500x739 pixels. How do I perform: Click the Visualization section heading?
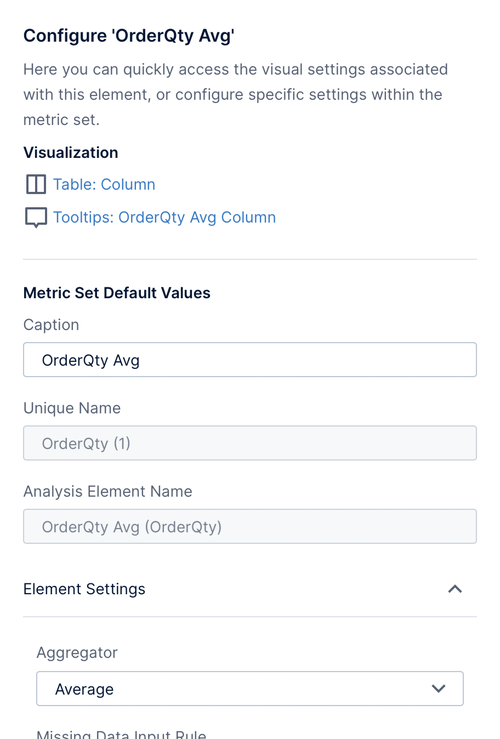point(71,153)
